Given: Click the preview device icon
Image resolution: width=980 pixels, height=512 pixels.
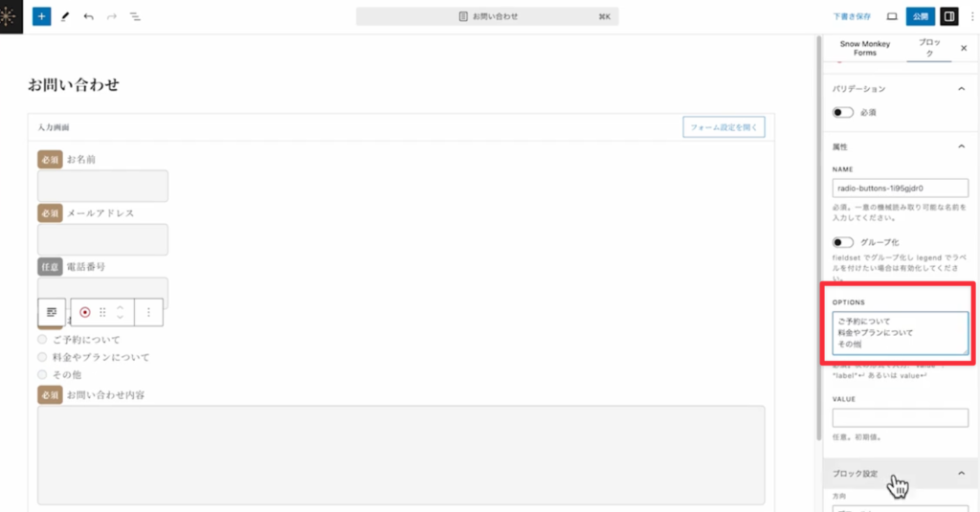Looking at the screenshot, I should (891, 17).
